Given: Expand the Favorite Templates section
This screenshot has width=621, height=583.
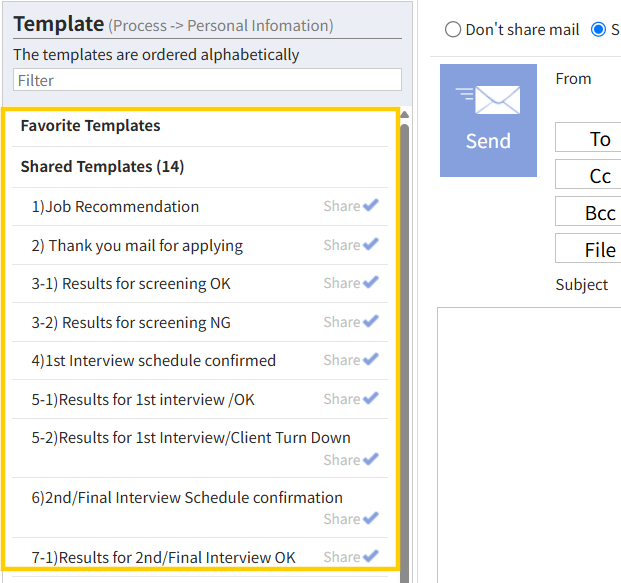Looking at the screenshot, I should pos(90,126).
